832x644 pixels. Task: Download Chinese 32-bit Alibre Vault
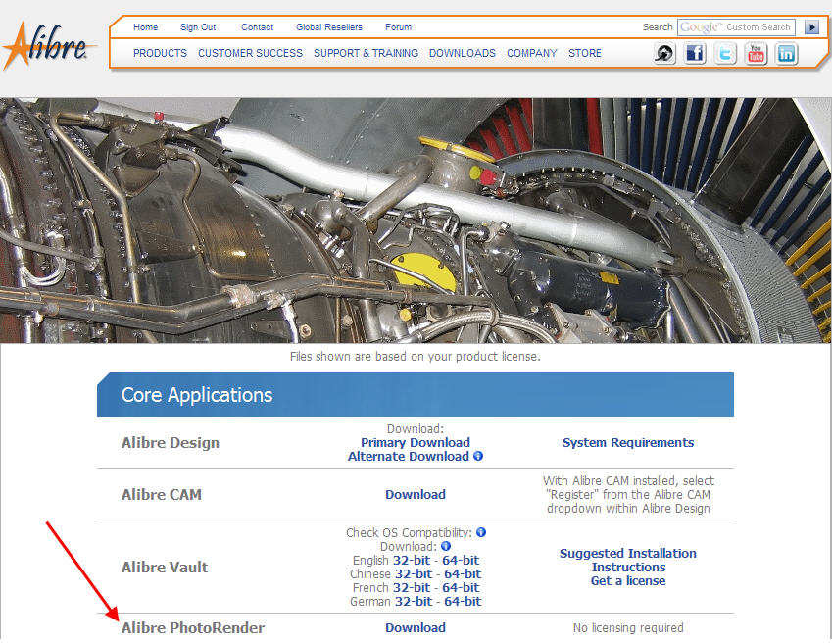pyautogui.click(x=414, y=574)
